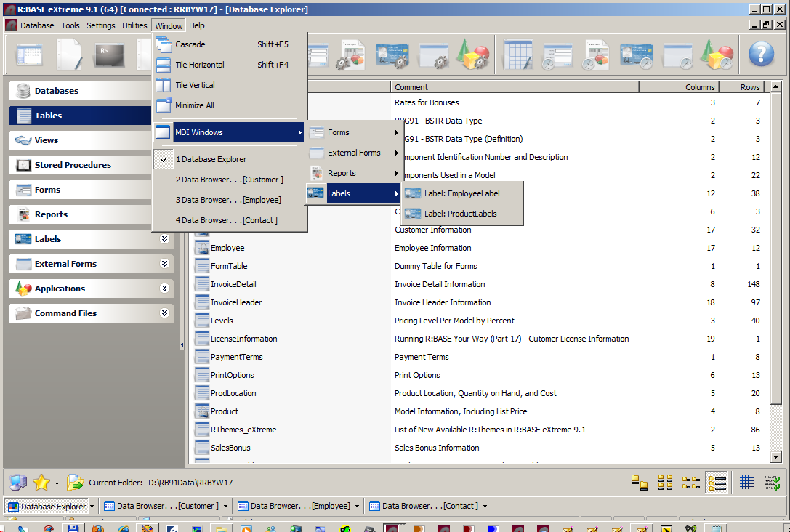Expand the Labels sidebar section chevron

[x=164, y=239]
